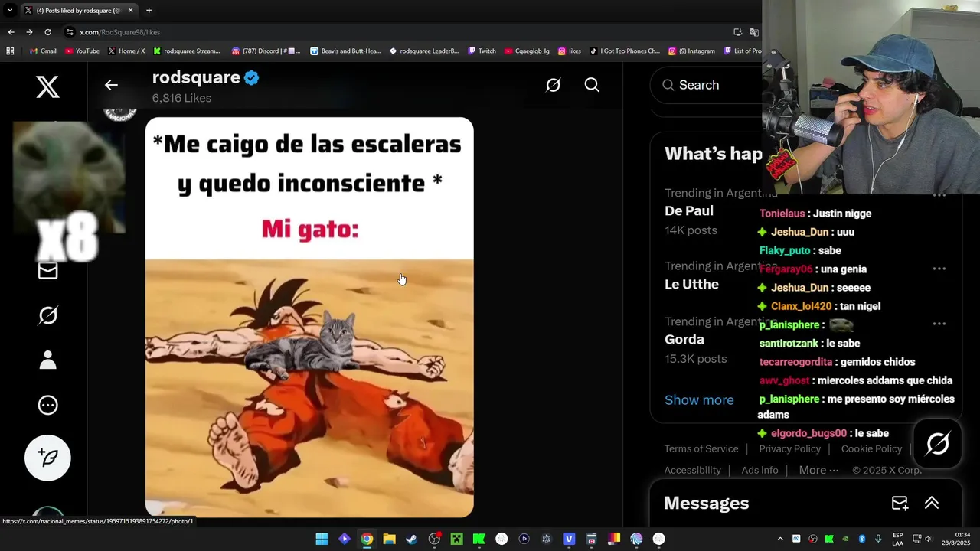Screen dimensions: 980x551
Task: Open the profile search magnifier icon
Action: click(592, 85)
